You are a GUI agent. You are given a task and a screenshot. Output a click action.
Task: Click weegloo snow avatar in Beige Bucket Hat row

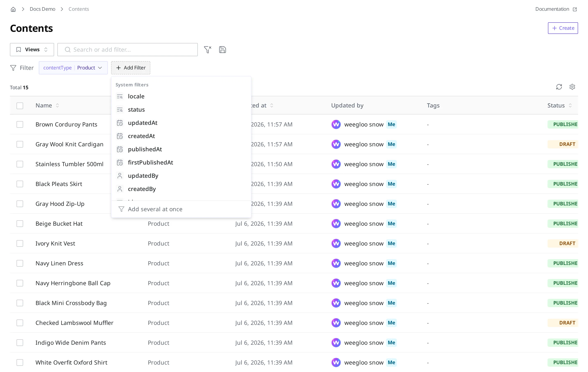[x=336, y=224]
